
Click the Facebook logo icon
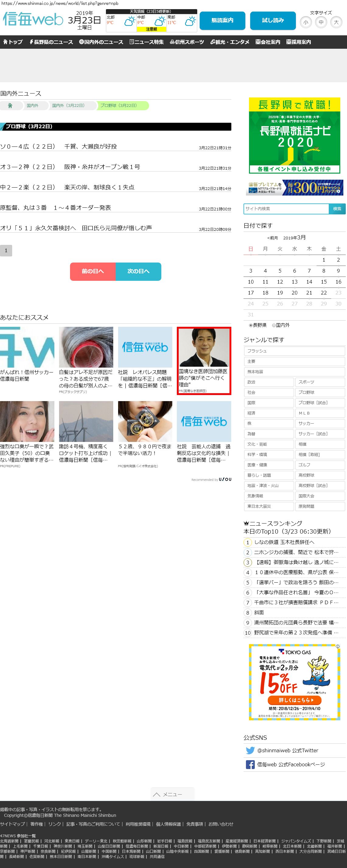point(250,764)
